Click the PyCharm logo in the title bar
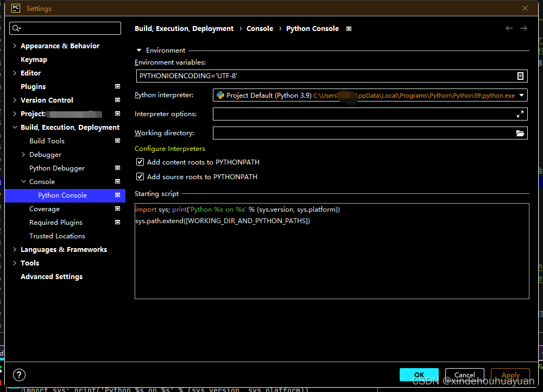Image resolution: width=543 pixels, height=392 pixels. [16, 8]
